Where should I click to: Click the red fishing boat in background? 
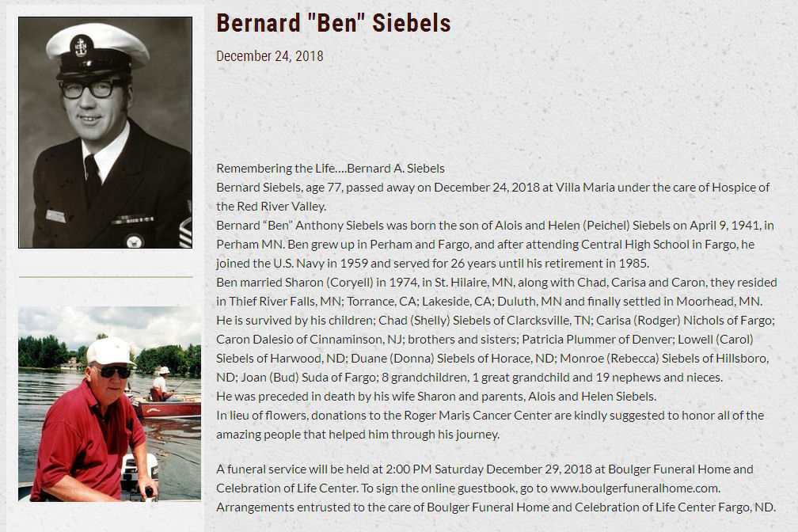click(166, 408)
